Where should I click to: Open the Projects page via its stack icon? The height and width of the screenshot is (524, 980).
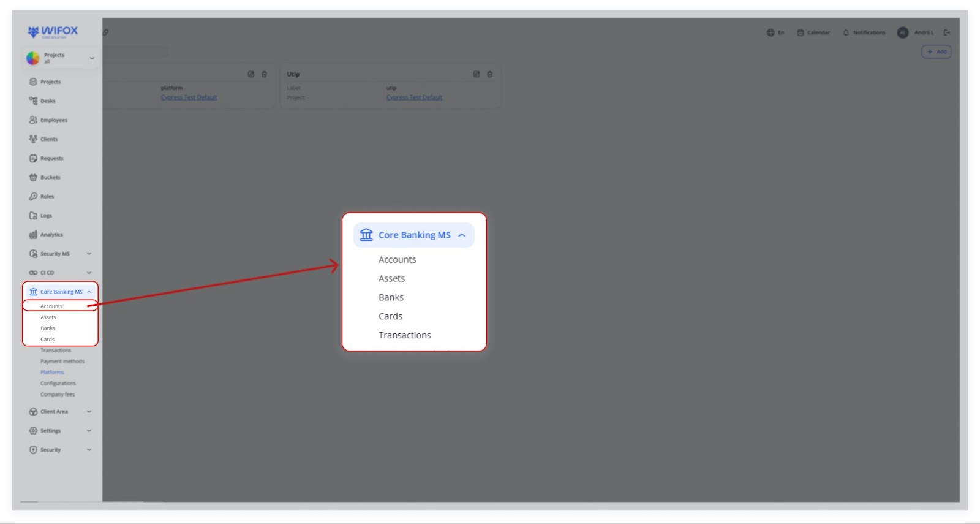point(33,82)
